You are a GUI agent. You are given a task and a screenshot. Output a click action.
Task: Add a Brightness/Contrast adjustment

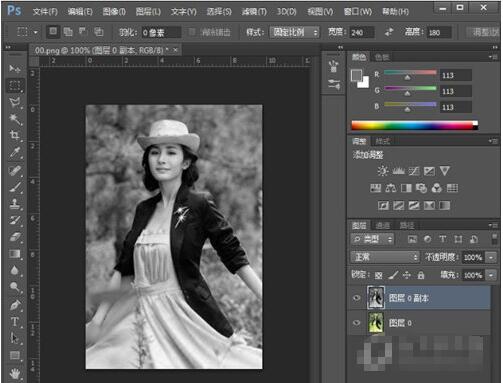383,171
